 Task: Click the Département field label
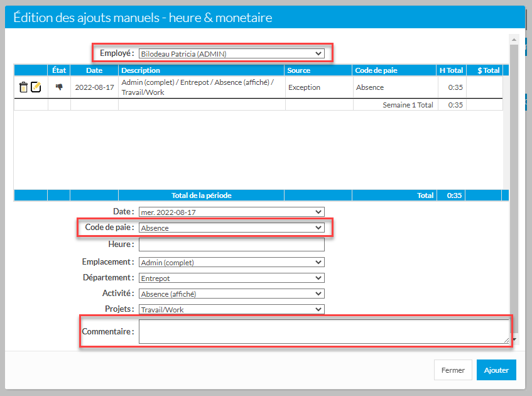[x=109, y=277]
